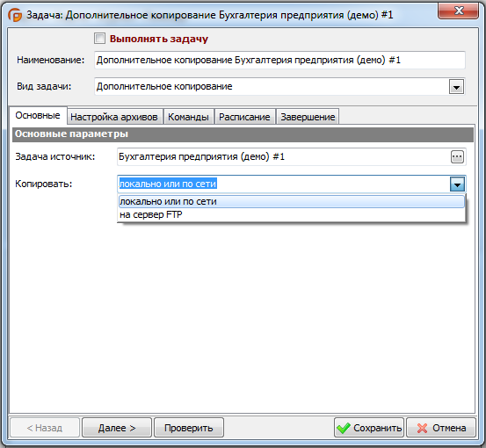The width and height of the screenshot is (486, 448).
Task: Click the red cross Cancel icon
Action: tap(422, 428)
